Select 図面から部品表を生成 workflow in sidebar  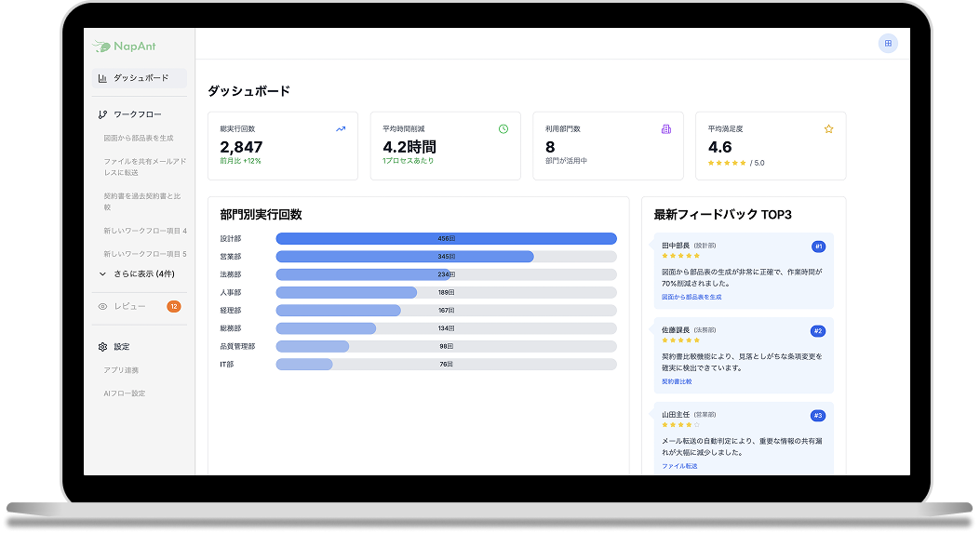pos(139,138)
